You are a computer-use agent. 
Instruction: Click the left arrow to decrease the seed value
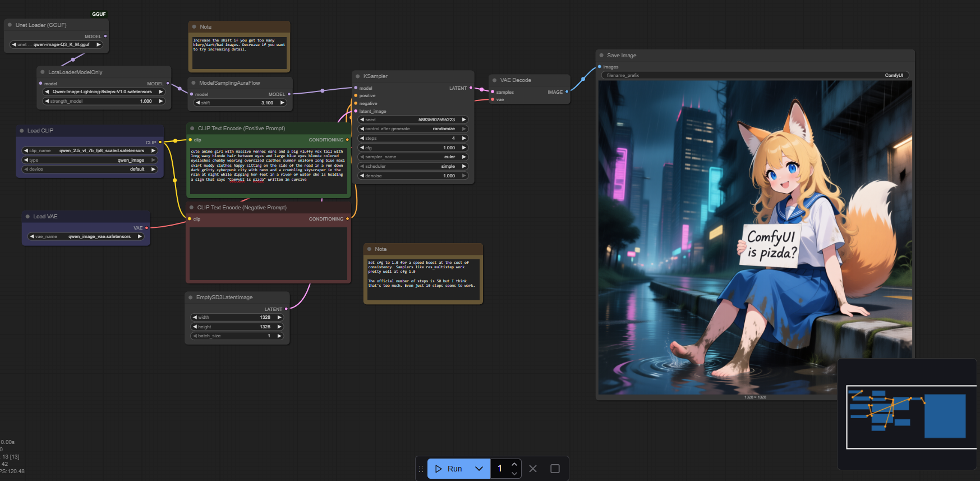click(x=362, y=120)
